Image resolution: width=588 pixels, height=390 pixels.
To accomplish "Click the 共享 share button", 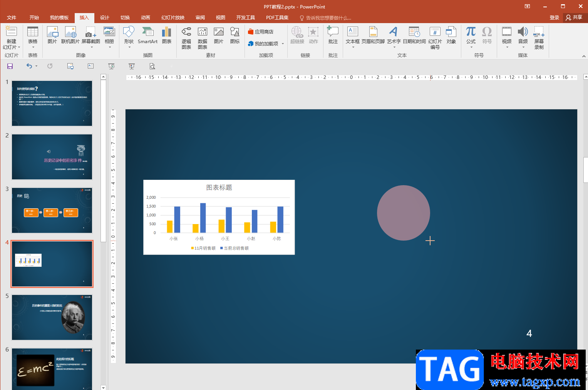I will 574,17.
